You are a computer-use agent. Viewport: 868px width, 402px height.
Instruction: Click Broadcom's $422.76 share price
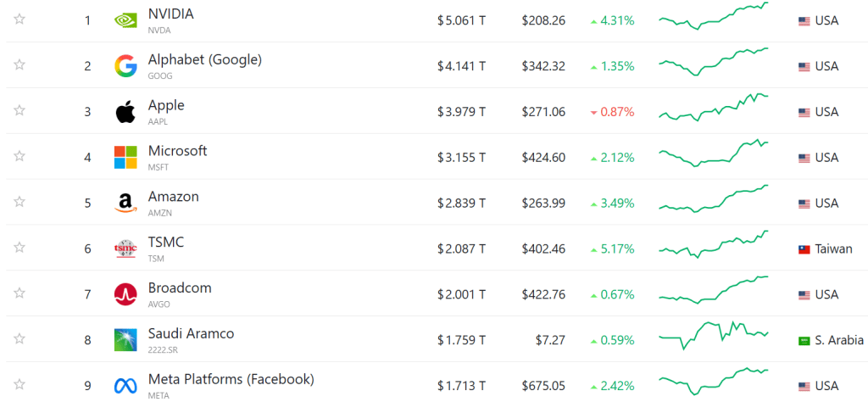point(543,294)
